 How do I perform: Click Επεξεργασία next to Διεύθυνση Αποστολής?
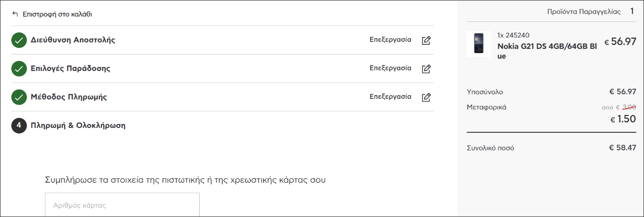tap(390, 40)
